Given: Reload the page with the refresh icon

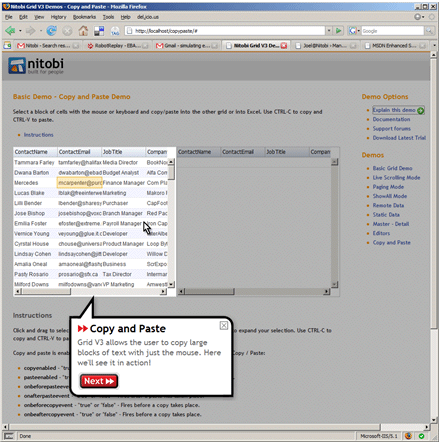Looking at the screenshot, I should coord(51,31).
